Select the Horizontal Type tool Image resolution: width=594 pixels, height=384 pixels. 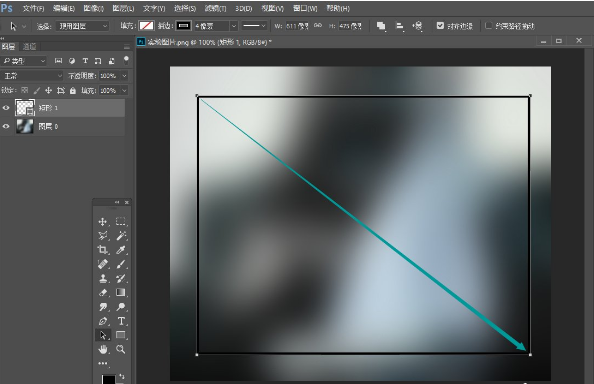click(x=121, y=321)
